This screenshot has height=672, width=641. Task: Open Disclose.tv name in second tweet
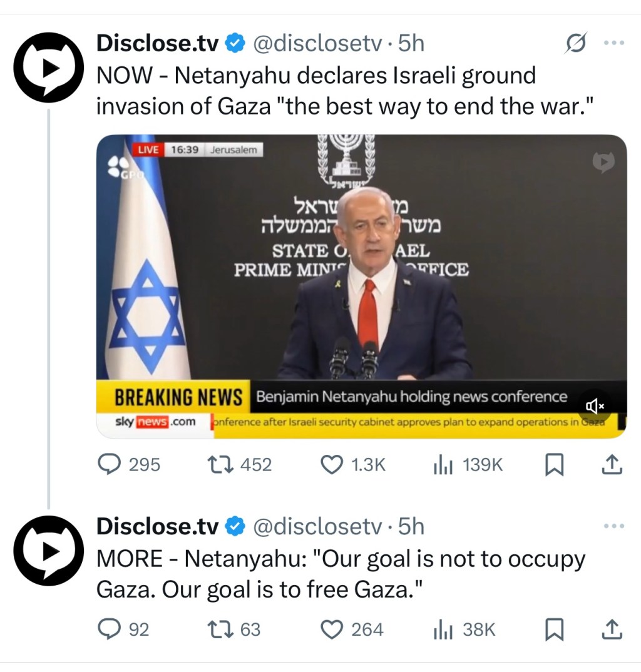click(x=157, y=526)
